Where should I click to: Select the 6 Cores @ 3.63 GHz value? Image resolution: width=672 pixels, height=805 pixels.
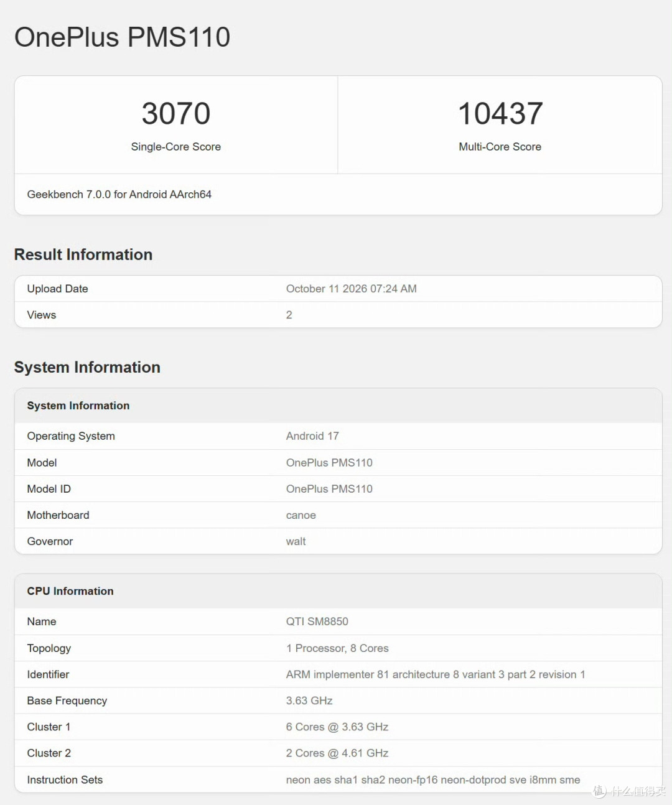pyautogui.click(x=337, y=727)
